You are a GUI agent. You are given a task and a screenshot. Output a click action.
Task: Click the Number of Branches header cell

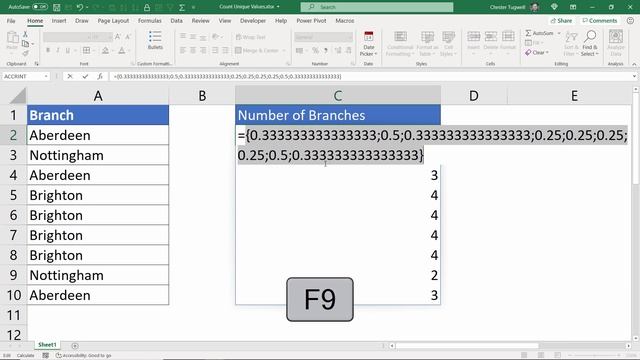(338, 115)
